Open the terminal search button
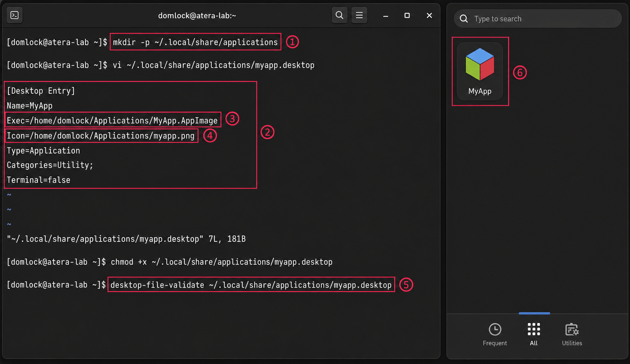 click(x=339, y=15)
